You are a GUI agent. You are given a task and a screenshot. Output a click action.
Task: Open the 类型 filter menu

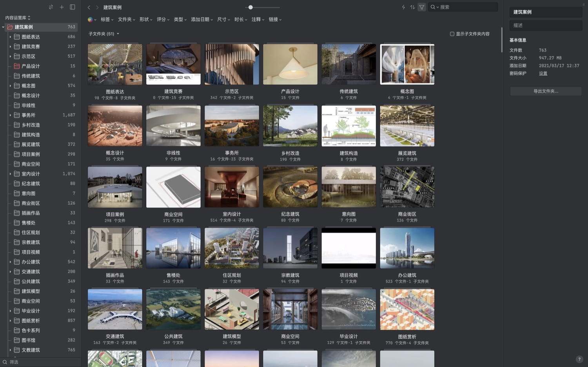pos(180,20)
